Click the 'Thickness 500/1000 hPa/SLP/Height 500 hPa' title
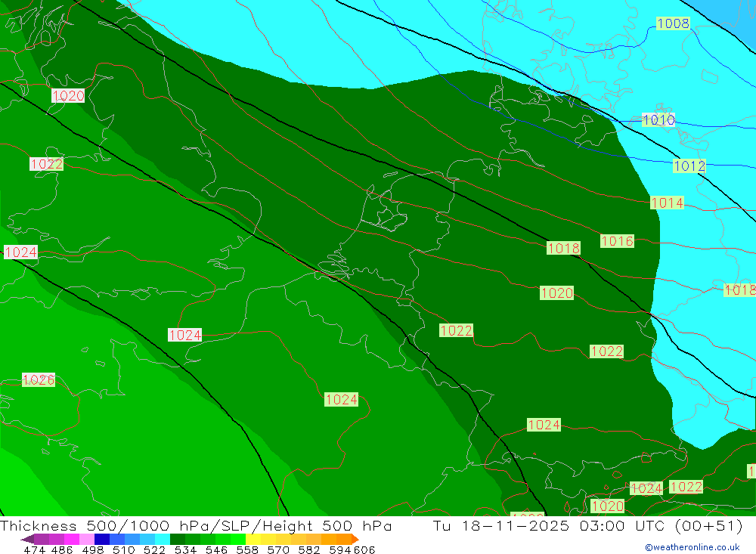Viewport: 756px width, 554px height. click(196, 525)
